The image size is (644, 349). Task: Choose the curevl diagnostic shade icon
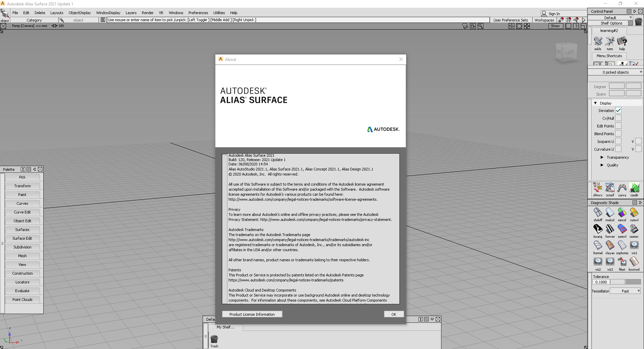634,213
